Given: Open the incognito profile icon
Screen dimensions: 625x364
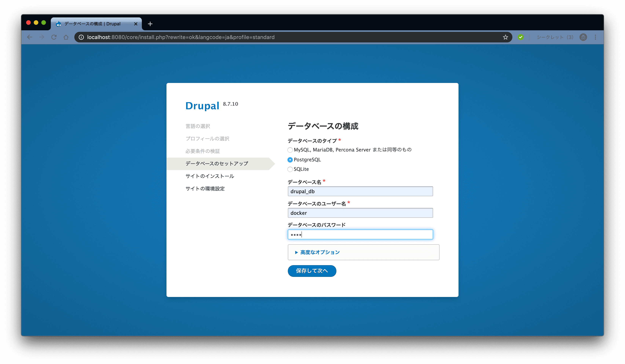Looking at the screenshot, I should pos(583,37).
